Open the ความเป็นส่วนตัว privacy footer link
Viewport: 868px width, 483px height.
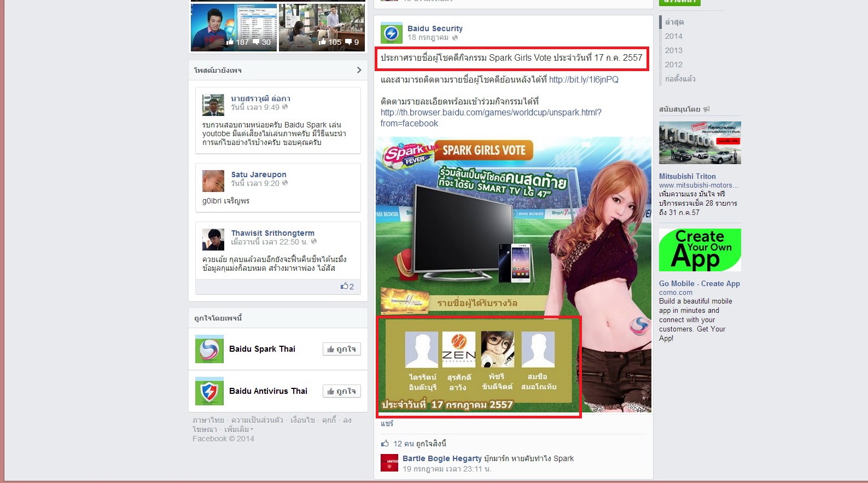point(257,420)
